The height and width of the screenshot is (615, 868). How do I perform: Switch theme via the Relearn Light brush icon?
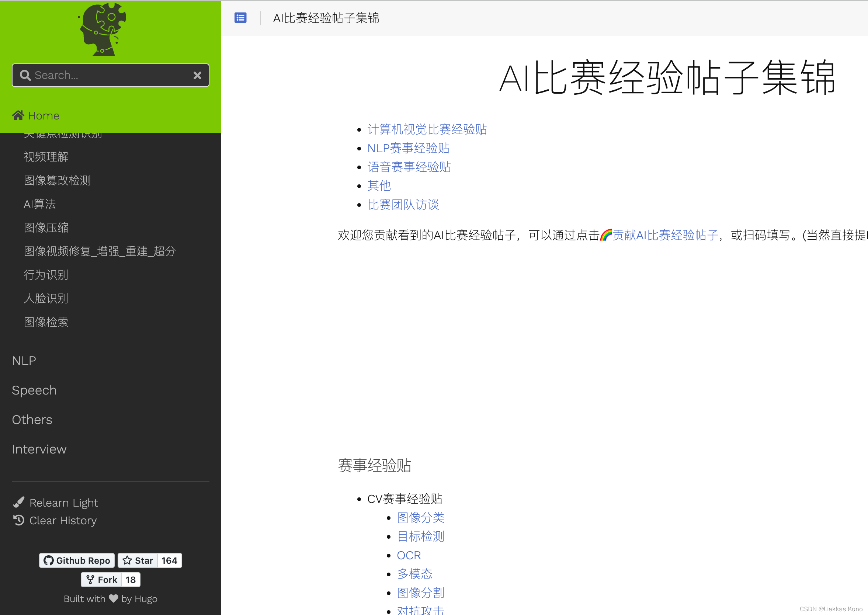[19, 502]
